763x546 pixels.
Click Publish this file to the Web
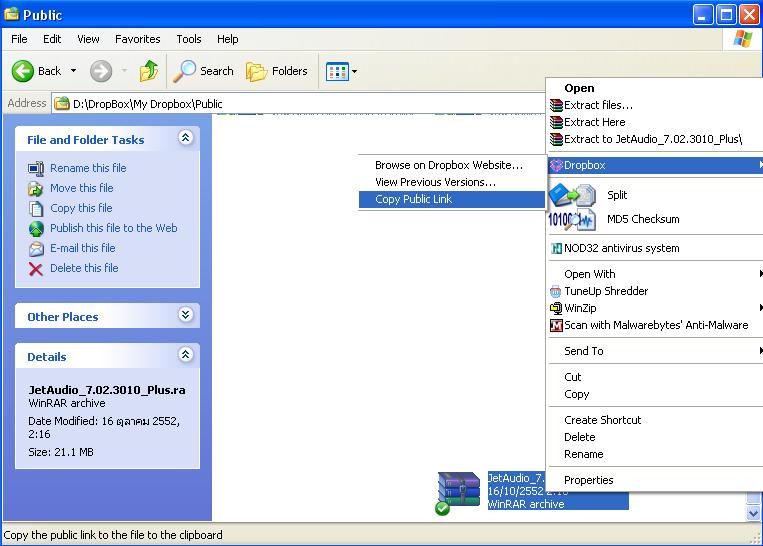pyautogui.click(x=114, y=228)
